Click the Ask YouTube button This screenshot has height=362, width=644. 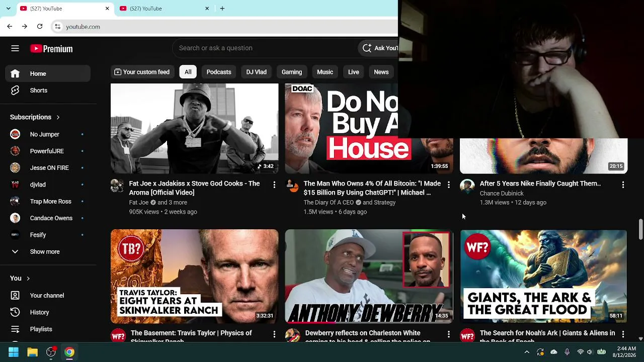pyautogui.click(x=378, y=48)
